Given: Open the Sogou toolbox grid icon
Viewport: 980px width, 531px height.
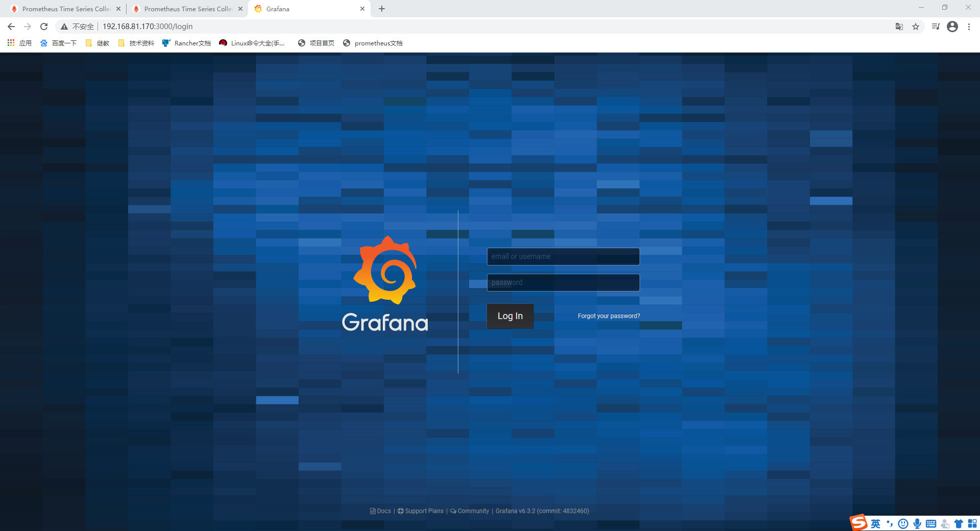Looking at the screenshot, I should [x=972, y=524].
